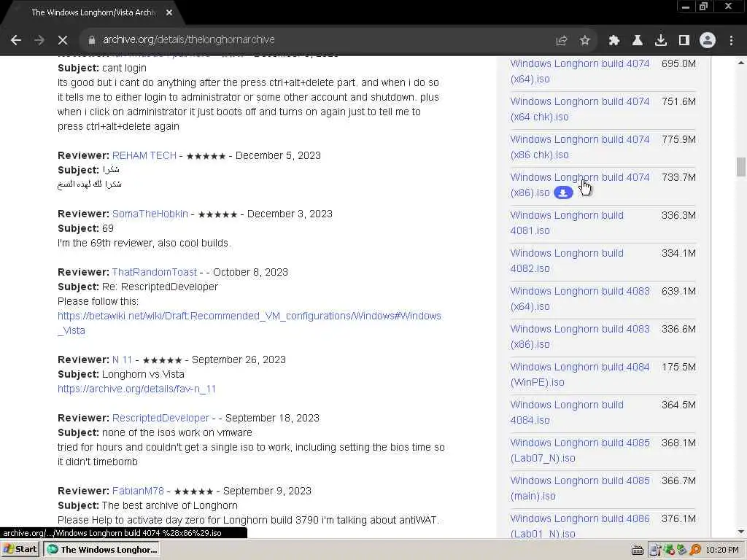Click the file list scrollbar thumb

pyautogui.click(x=741, y=167)
